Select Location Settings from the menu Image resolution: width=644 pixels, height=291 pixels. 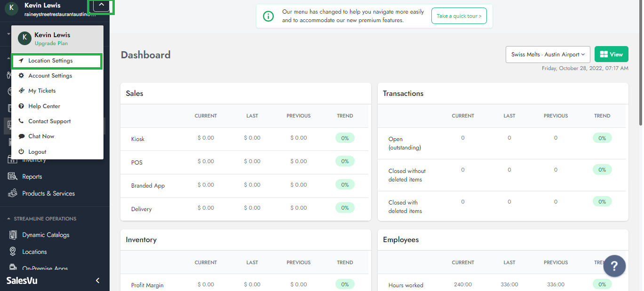pyautogui.click(x=50, y=61)
